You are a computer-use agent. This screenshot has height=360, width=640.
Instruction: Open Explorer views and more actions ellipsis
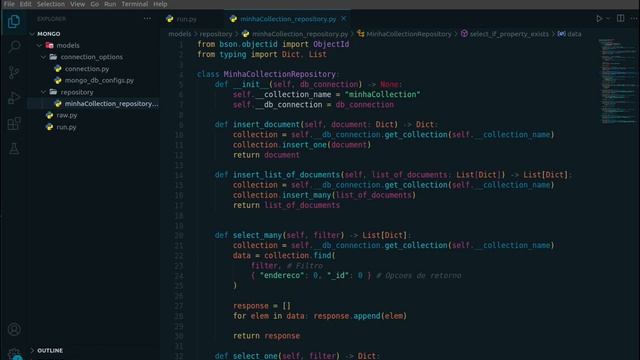[147, 19]
